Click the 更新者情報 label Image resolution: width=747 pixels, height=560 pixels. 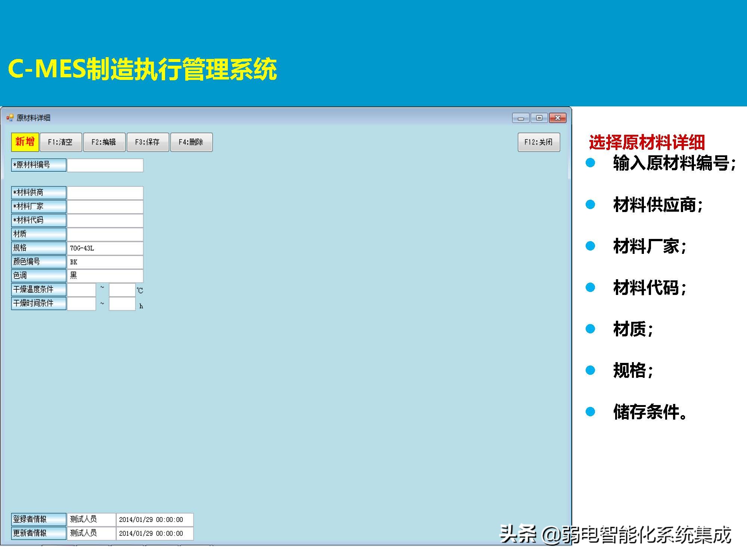tap(39, 533)
